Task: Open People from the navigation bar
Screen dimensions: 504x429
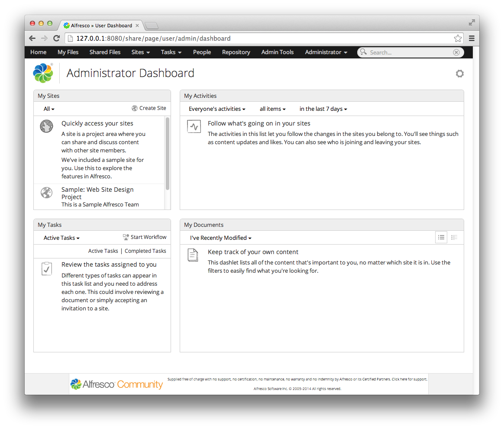Action: click(x=202, y=52)
